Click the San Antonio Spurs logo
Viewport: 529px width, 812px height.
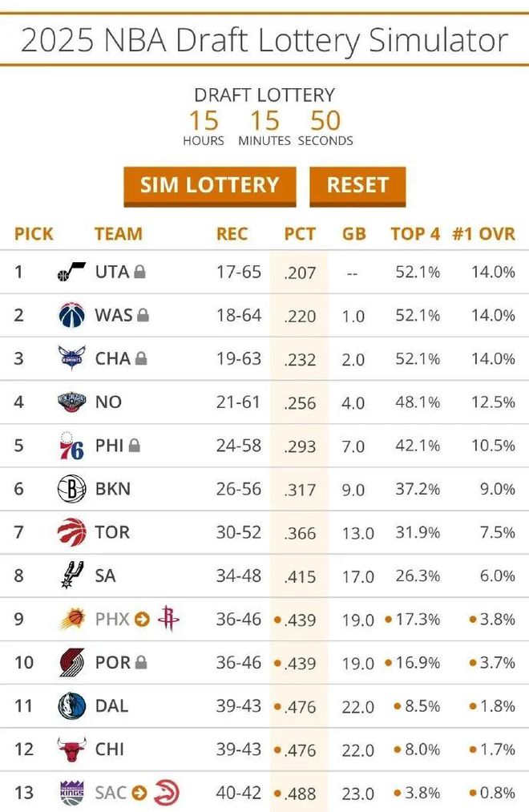click(71, 576)
